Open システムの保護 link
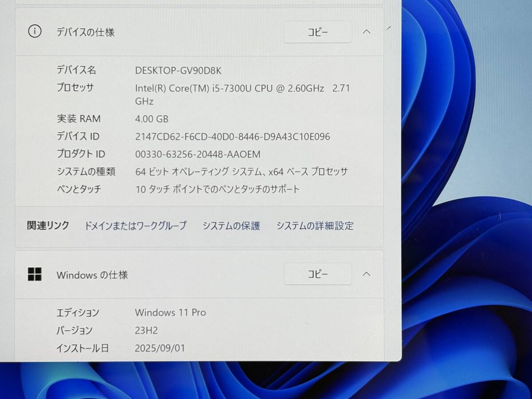The image size is (532, 399). tap(231, 226)
